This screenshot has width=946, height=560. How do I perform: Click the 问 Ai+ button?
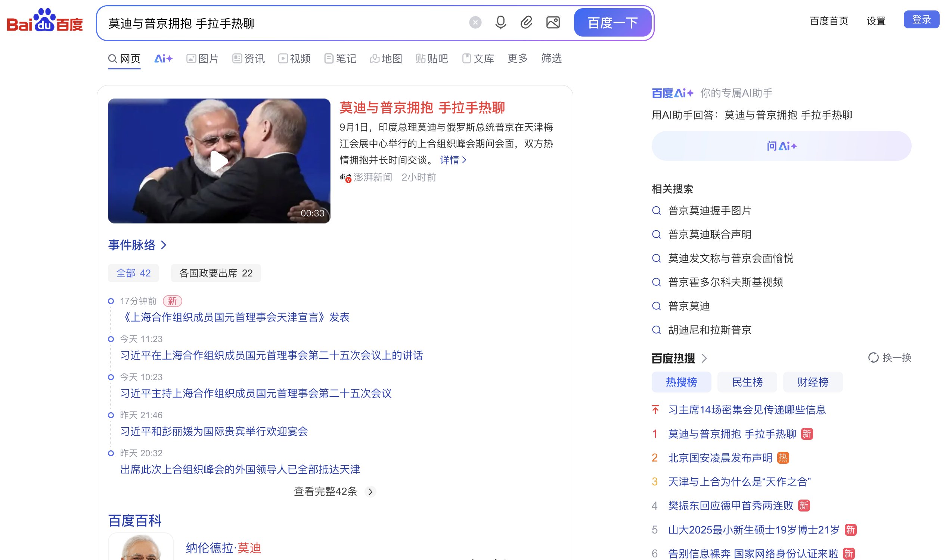[x=781, y=146]
